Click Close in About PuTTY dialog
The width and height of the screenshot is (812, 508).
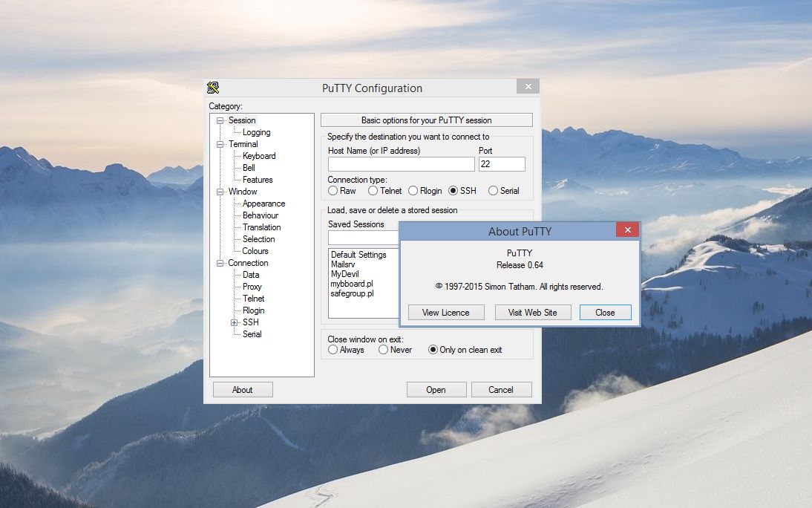point(606,313)
